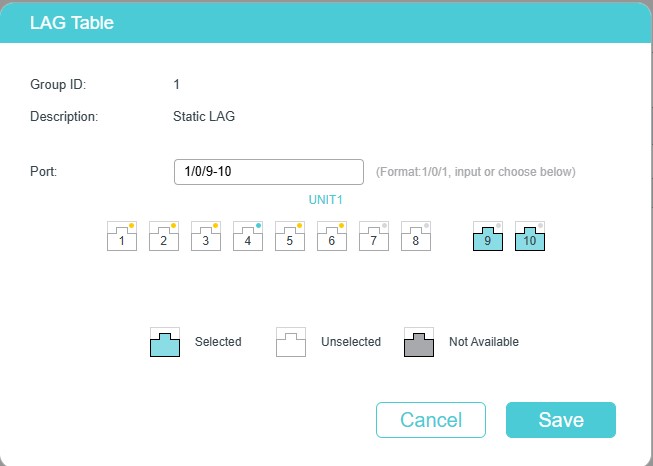The width and height of the screenshot is (653, 466).
Task: Click the Port input field
Action: (269, 172)
